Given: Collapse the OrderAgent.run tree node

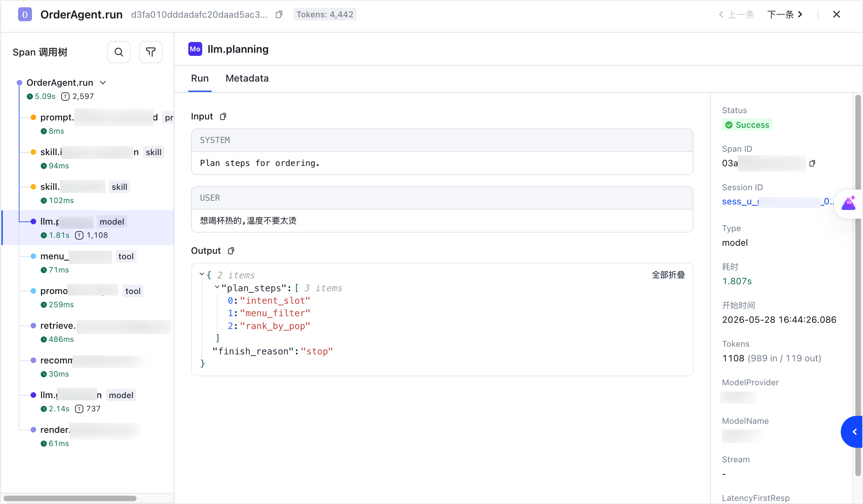Looking at the screenshot, I should click(103, 83).
